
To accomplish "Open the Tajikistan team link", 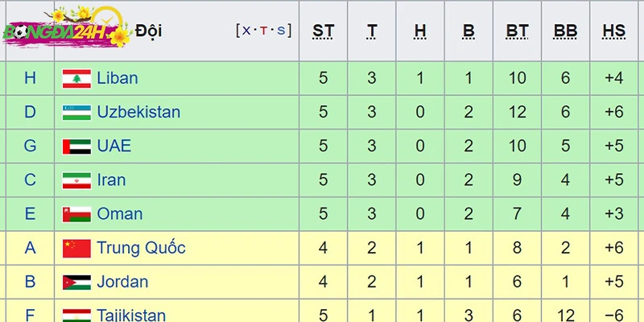I will point(131,316).
